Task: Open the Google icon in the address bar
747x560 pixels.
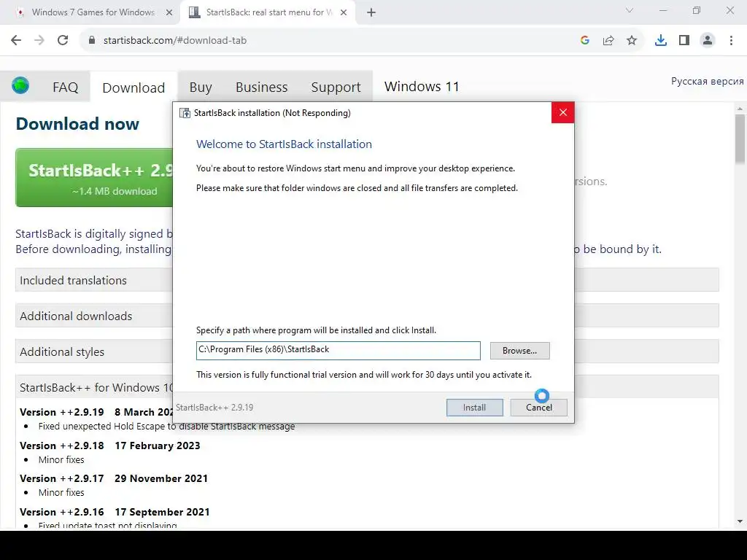Action: 585,41
